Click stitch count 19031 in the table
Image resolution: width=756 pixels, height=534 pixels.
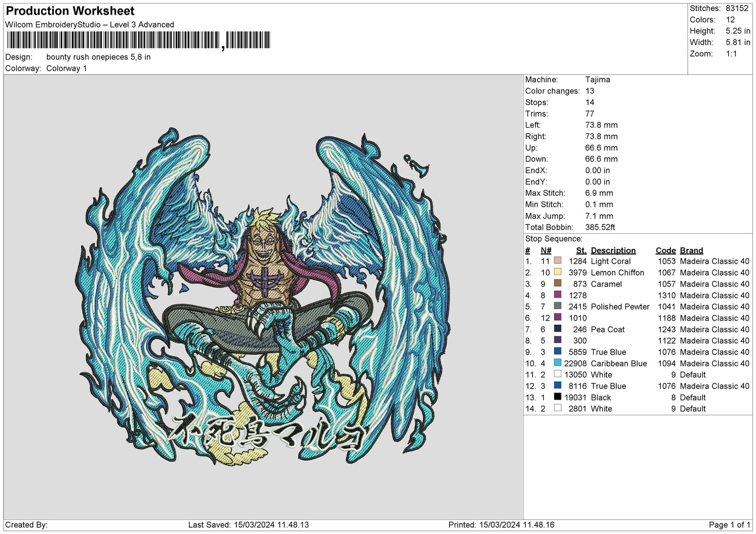click(576, 397)
